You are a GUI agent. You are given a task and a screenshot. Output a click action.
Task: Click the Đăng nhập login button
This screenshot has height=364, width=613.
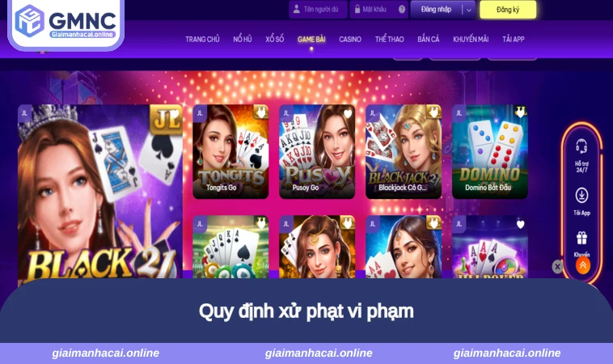pyautogui.click(x=436, y=10)
